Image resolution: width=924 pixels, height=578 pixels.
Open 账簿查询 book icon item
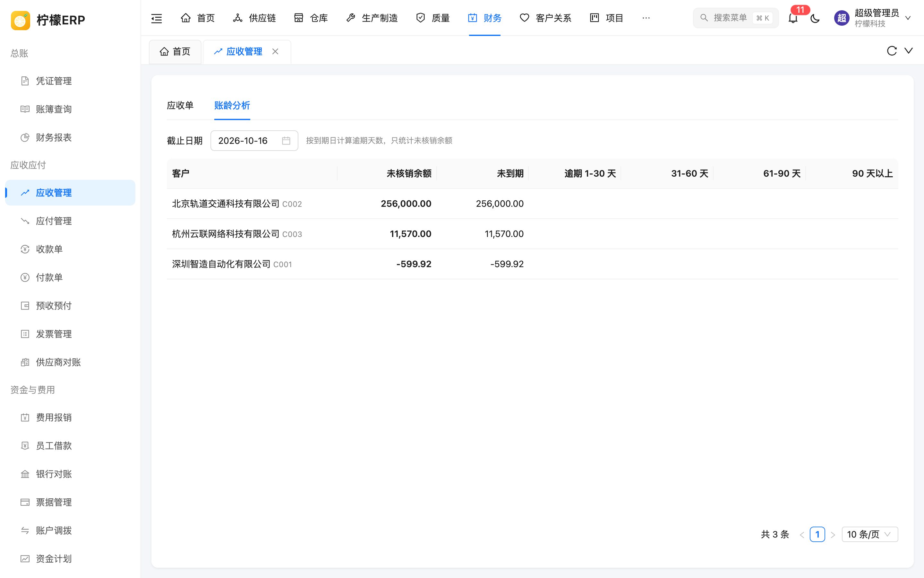tap(25, 109)
